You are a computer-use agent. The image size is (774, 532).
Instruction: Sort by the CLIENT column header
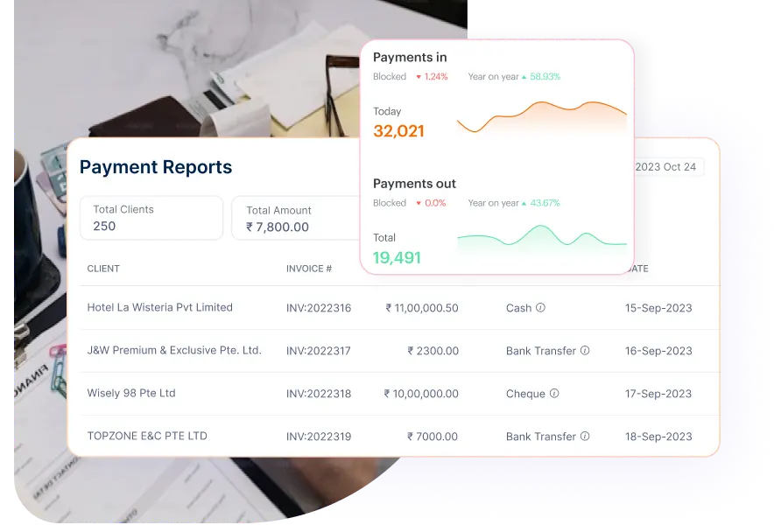[x=103, y=269]
